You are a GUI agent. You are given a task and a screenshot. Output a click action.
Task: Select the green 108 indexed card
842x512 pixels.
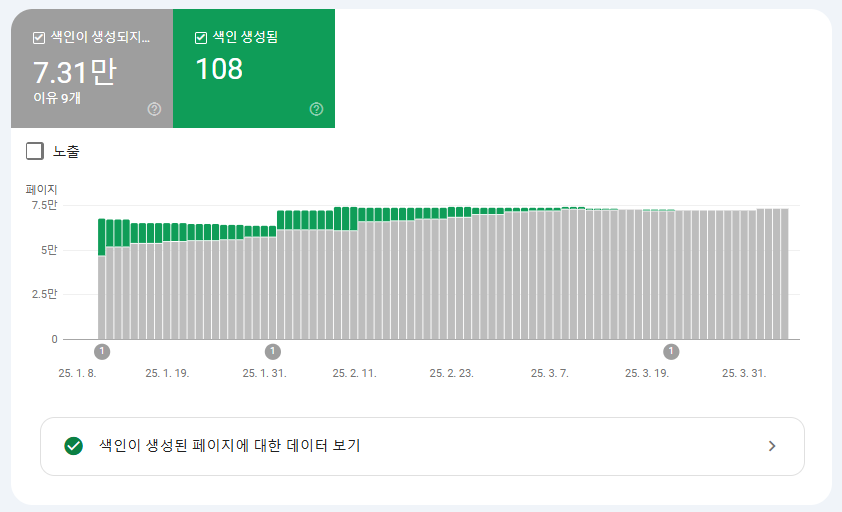[x=254, y=68]
